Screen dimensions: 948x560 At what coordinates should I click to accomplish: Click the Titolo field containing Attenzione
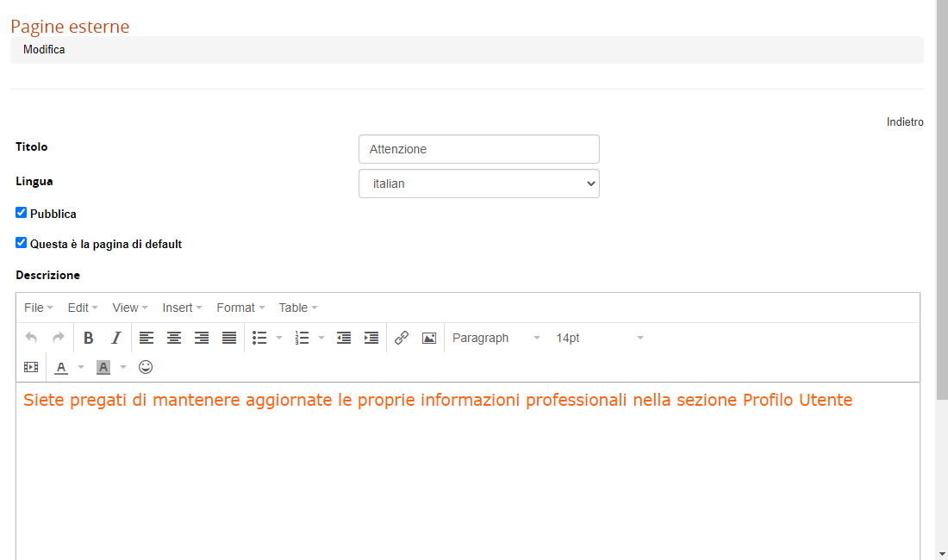(478, 149)
